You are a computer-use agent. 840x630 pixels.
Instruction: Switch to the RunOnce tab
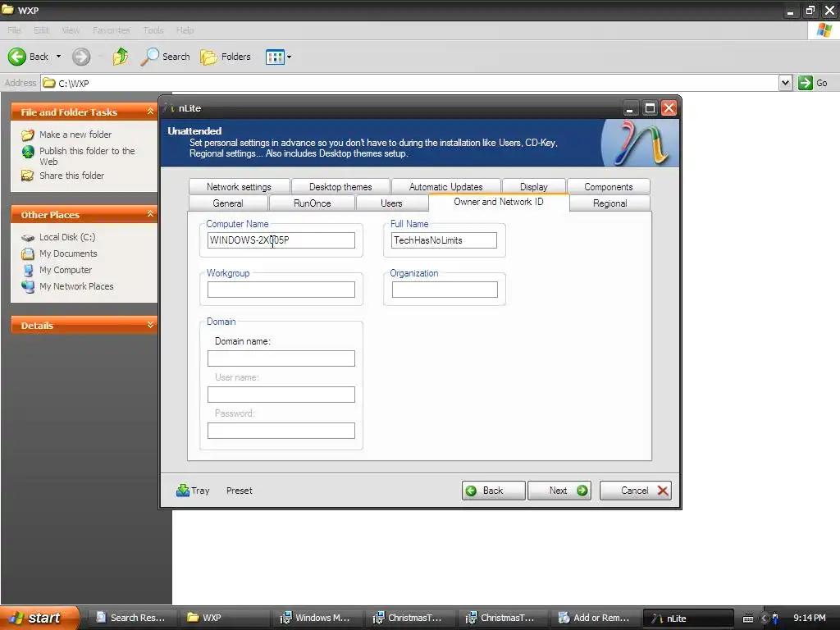pos(313,203)
